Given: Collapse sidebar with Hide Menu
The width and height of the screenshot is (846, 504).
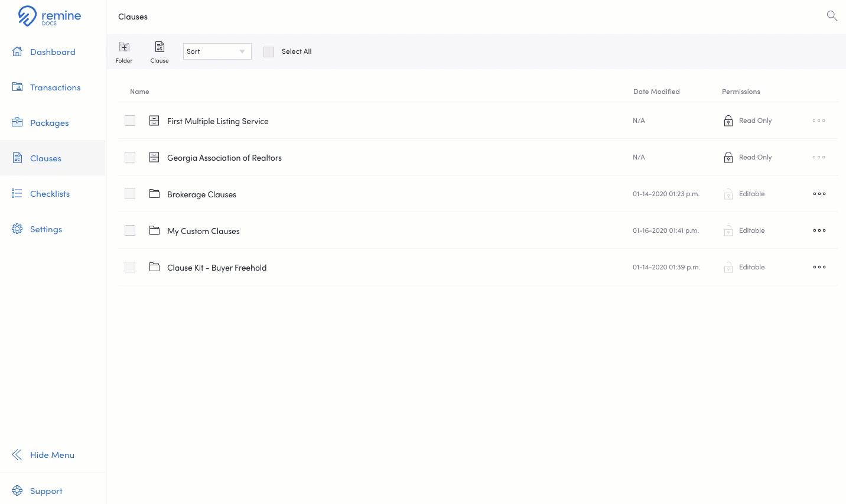Looking at the screenshot, I should coord(52,455).
